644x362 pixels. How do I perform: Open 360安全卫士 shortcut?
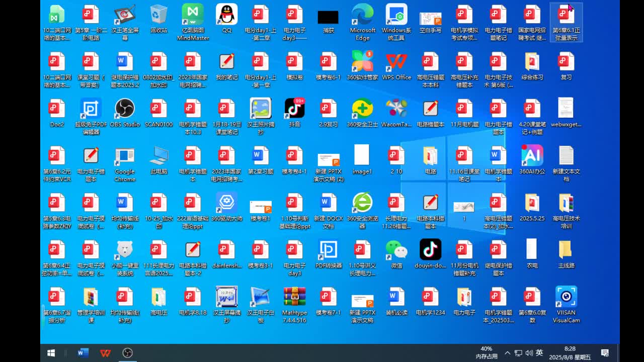click(362, 113)
